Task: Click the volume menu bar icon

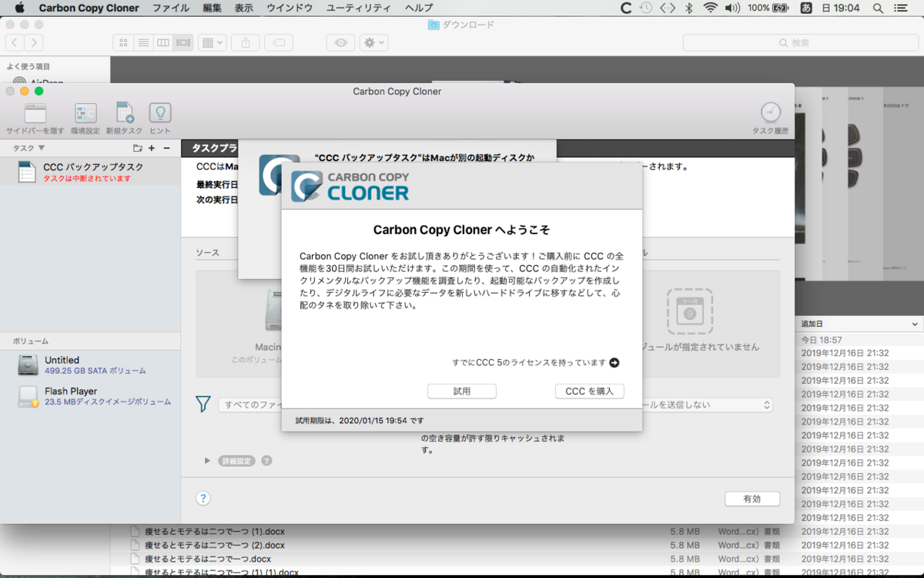Action: tap(731, 8)
